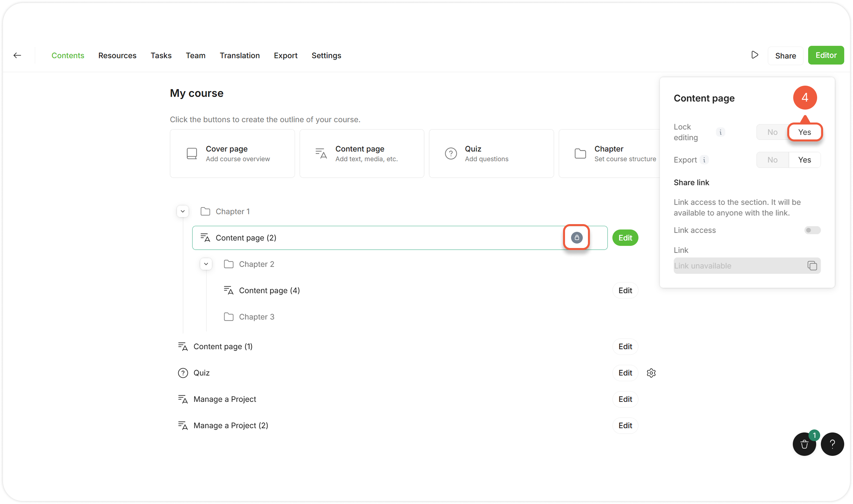Set Export option to No

click(772, 160)
